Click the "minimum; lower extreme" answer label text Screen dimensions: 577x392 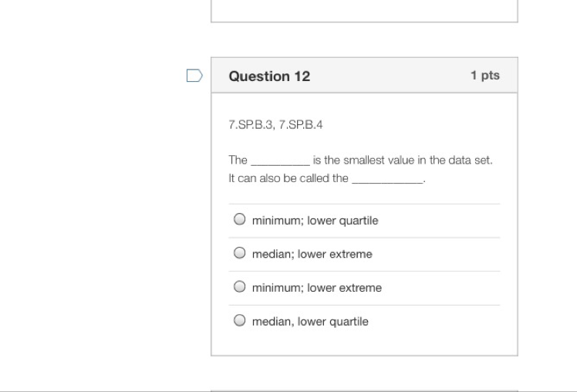(316, 288)
